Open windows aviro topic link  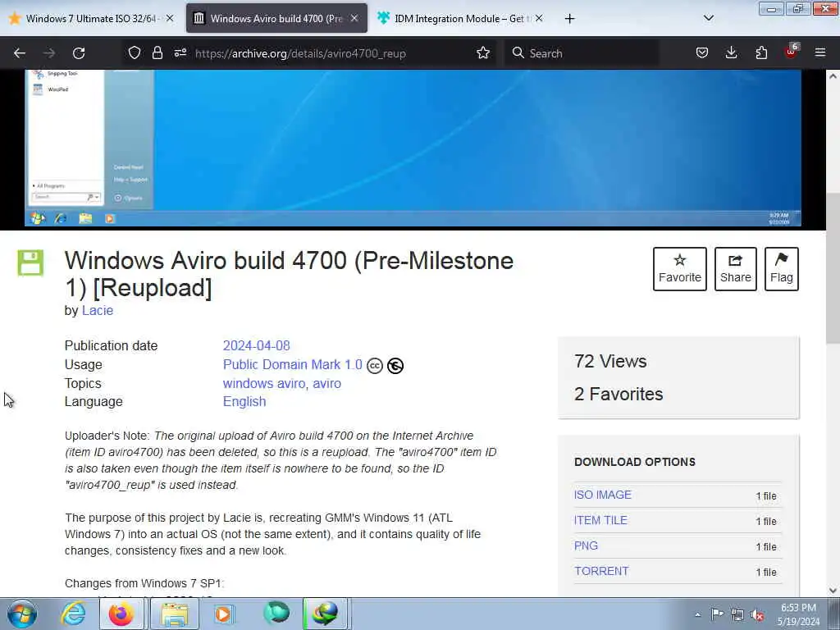pos(263,384)
